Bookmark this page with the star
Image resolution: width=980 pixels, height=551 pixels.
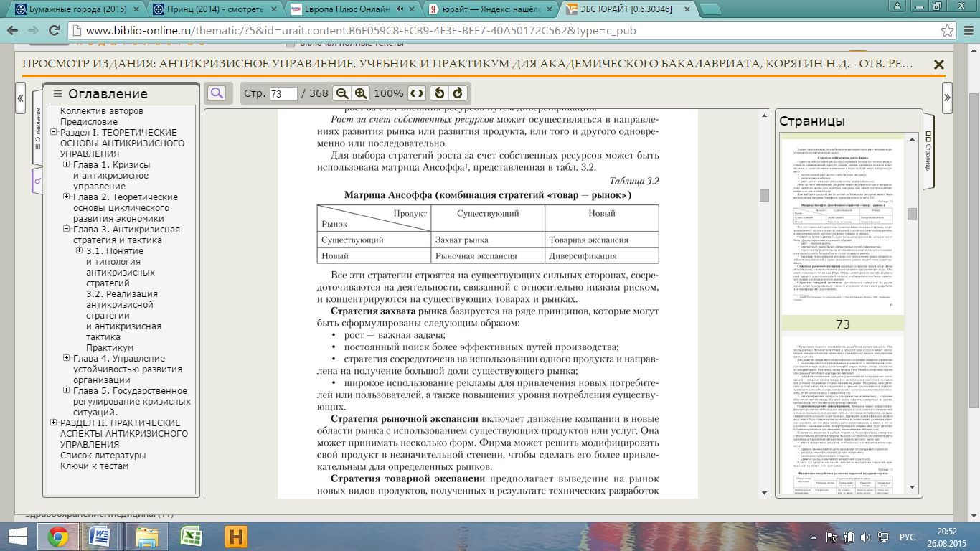click(x=947, y=31)
